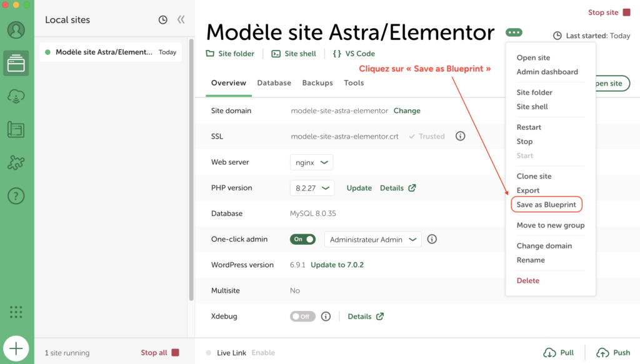Select Modèle site Astra/Element... in site list
This screenshot has width=640, height=364.
(x=111, y=52)
